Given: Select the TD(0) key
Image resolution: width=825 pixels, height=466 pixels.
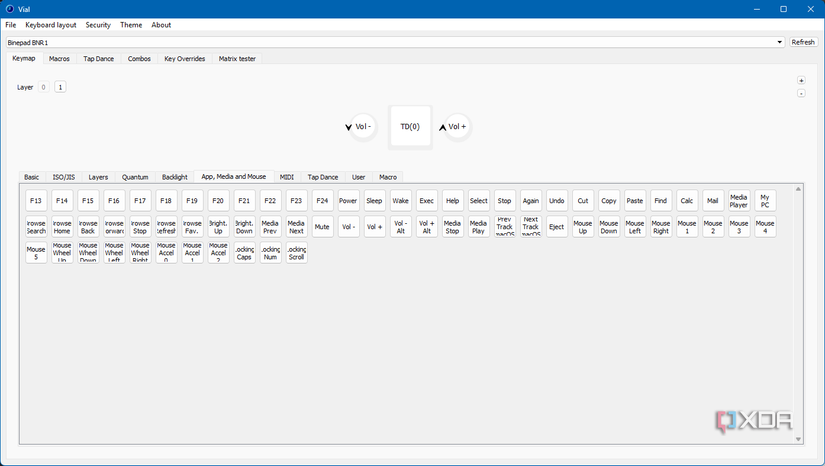Looking at the screenshot, I should (410, 127).
